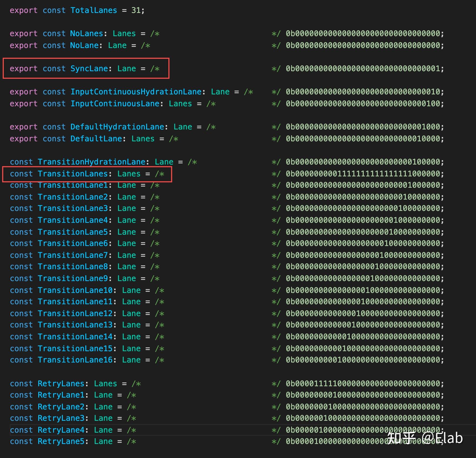Viewport: 476px width, 458px height.
Task: Click the RetryLanes constant name
Action: pyautogui.click(x=61, y=384)
